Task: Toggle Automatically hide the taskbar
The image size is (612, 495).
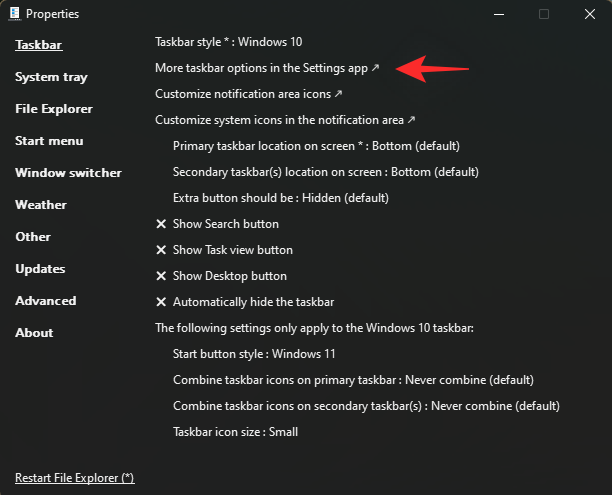Action: click(245, 302)
